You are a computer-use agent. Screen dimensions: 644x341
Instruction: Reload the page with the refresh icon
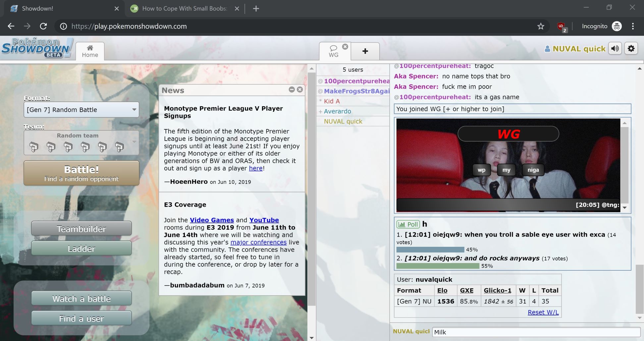pyautogui.click(x=43, y=26)
